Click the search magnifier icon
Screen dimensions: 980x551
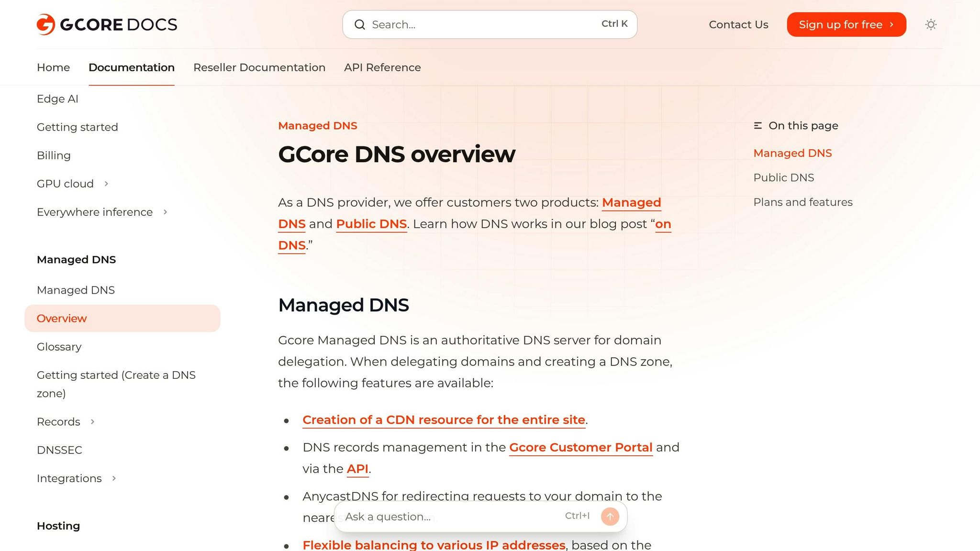pos(360,24)
